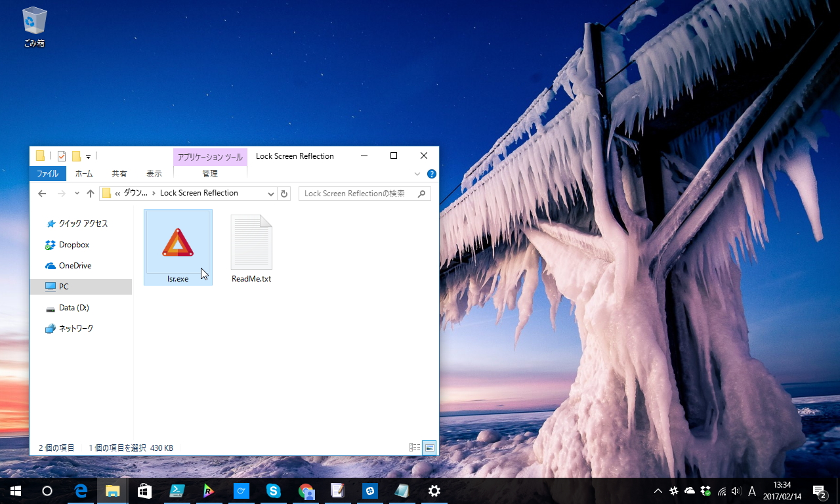Open the address bar history dropdown

pyautogui.click(x=271, y=194)
